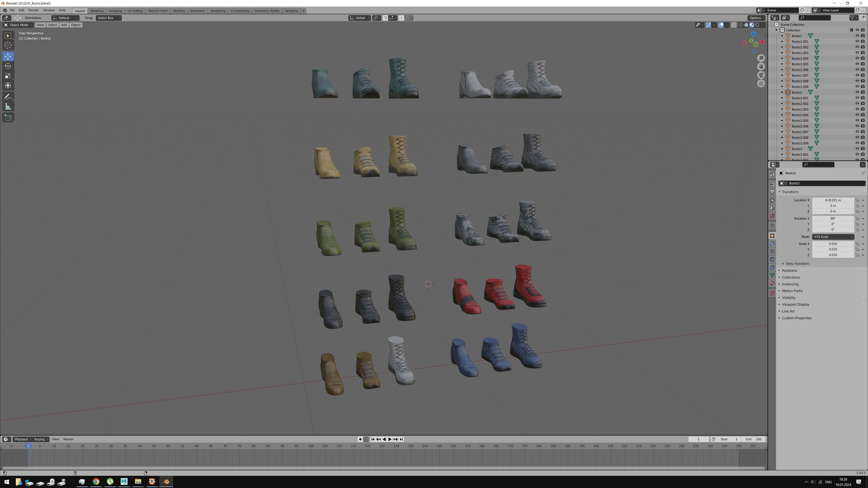
Task: Click the Location X value field
Action: (833, 200)
